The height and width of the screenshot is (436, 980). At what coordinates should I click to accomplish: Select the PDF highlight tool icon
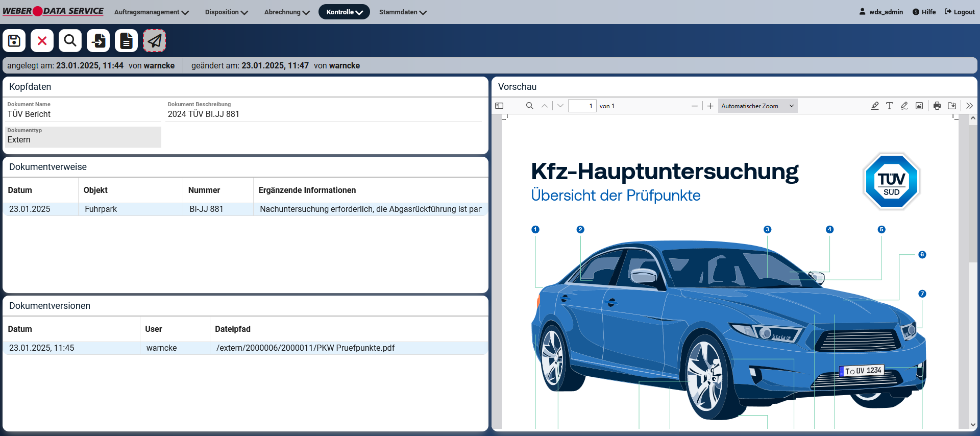[875, 106]
